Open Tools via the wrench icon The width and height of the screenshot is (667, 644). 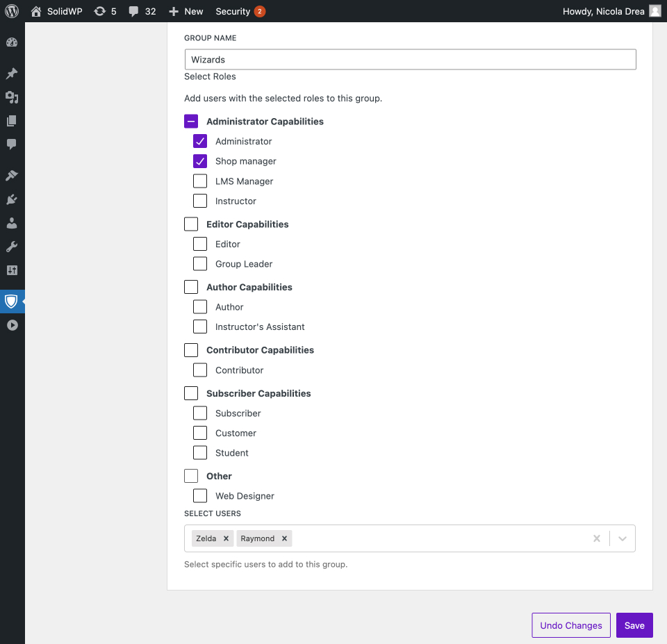point(12,247)
